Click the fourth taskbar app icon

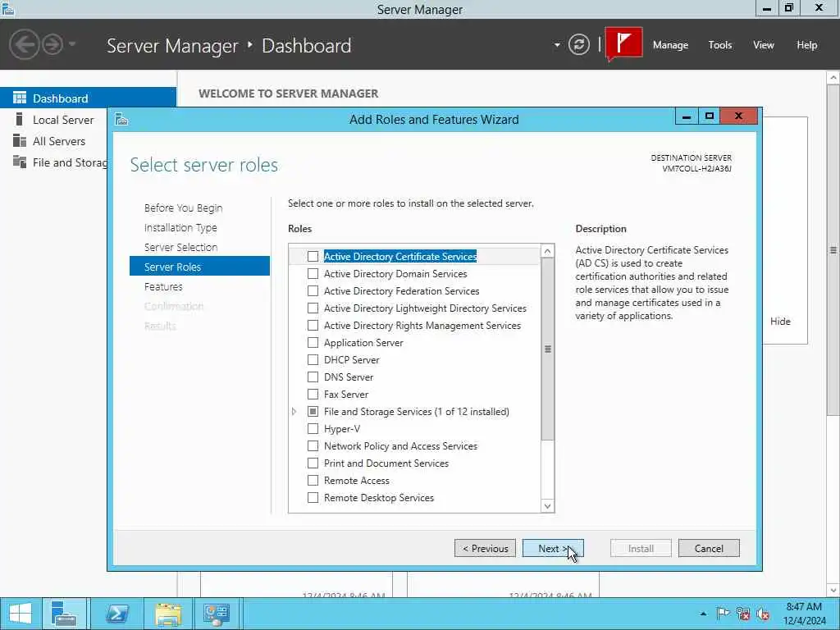(x=217, y=614)
